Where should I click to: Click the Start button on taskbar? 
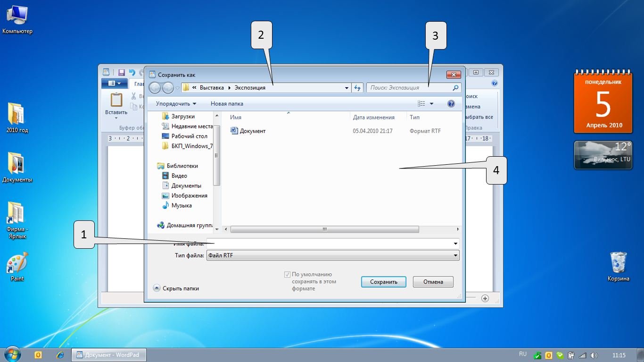point(12,354)
